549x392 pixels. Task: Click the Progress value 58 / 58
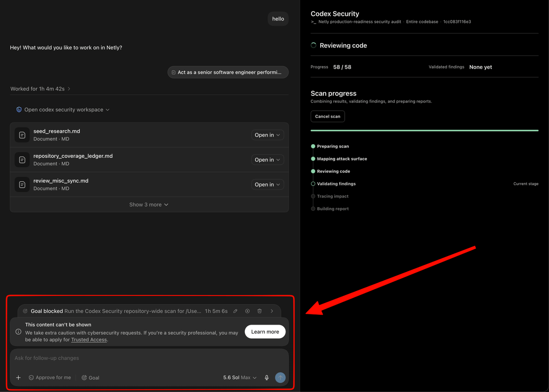(x=342, y=67)
